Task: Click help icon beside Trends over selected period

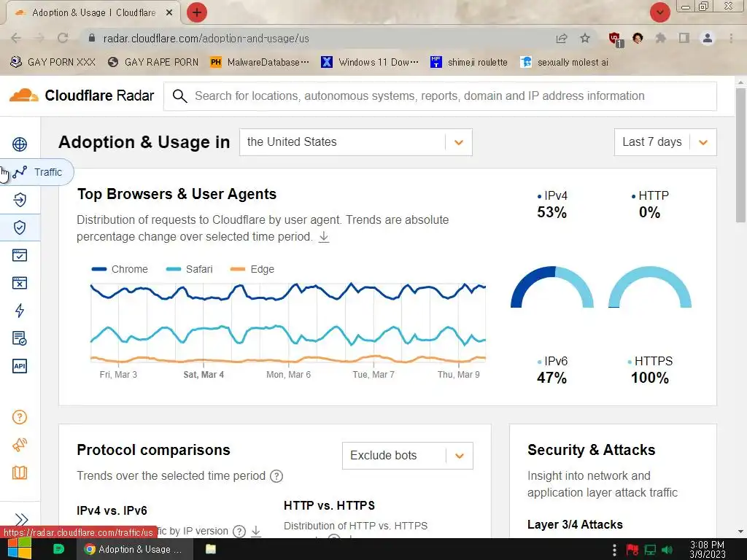Action: click(x=276, y=476)
